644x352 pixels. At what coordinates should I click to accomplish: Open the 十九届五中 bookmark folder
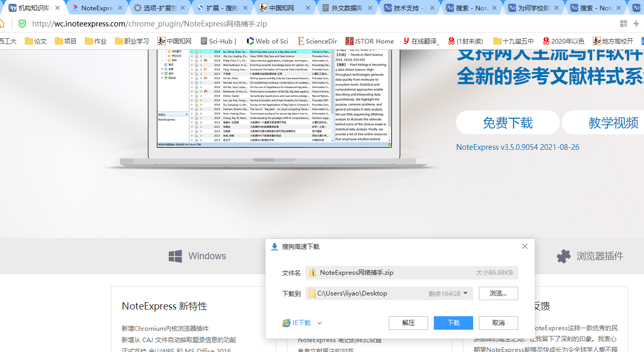tap(514, 41)
